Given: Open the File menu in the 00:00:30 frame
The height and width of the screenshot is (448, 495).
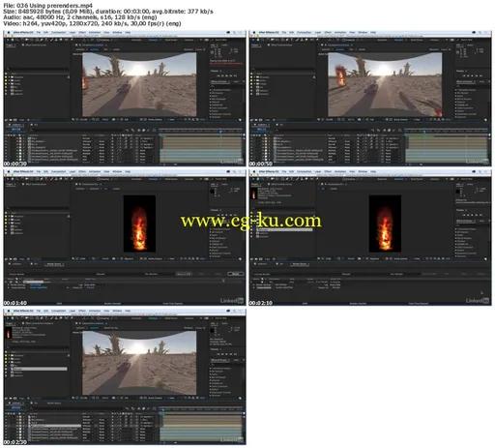Looking at the screenshot, I should [39, 32].
